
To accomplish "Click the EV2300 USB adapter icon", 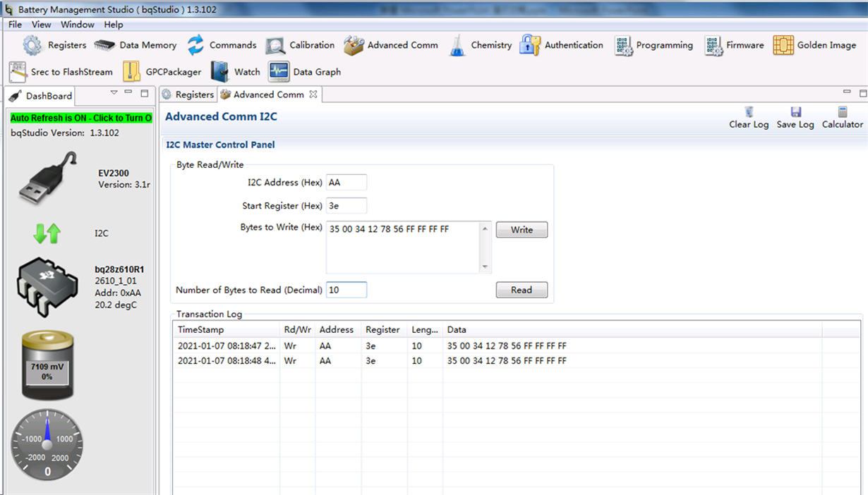I will coord(48,178).
